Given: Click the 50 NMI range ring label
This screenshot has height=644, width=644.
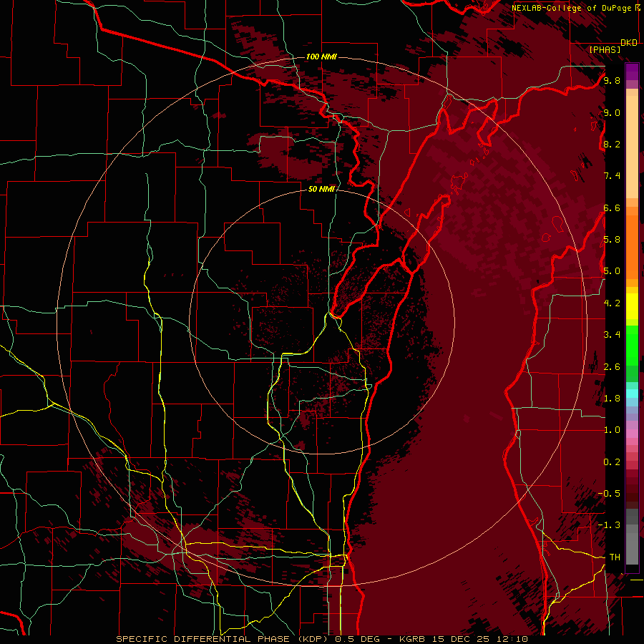Looking at the screenshot, I should pyautogui.click(x=321, y=189).
